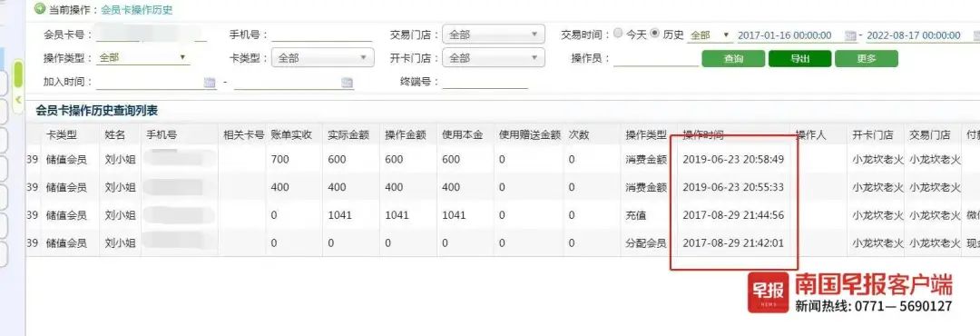980x336 pixels.
Task: Sort by the 操作时间 column header
Action: coord(703,134)
